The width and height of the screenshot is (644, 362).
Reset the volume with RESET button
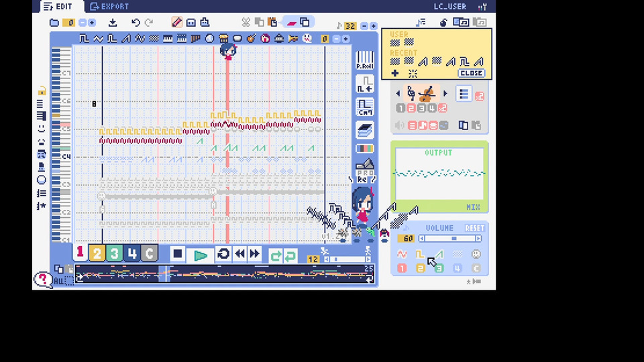coord(475,228)
